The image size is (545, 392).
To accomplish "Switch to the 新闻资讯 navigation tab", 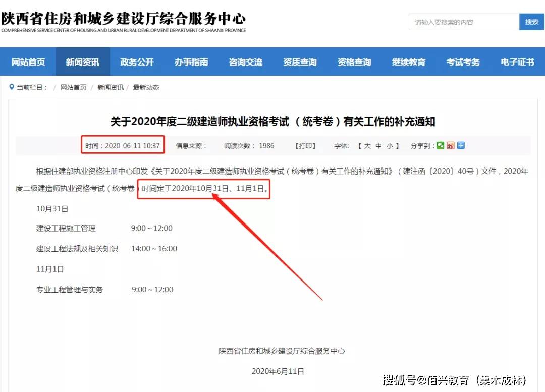I will point(82,61).
